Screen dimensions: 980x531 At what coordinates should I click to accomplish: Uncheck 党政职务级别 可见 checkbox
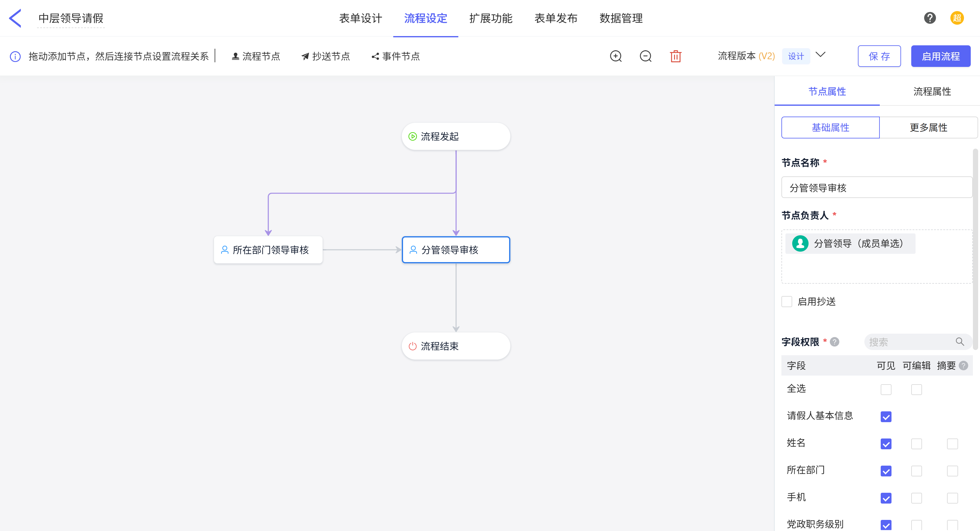point(886,525)
